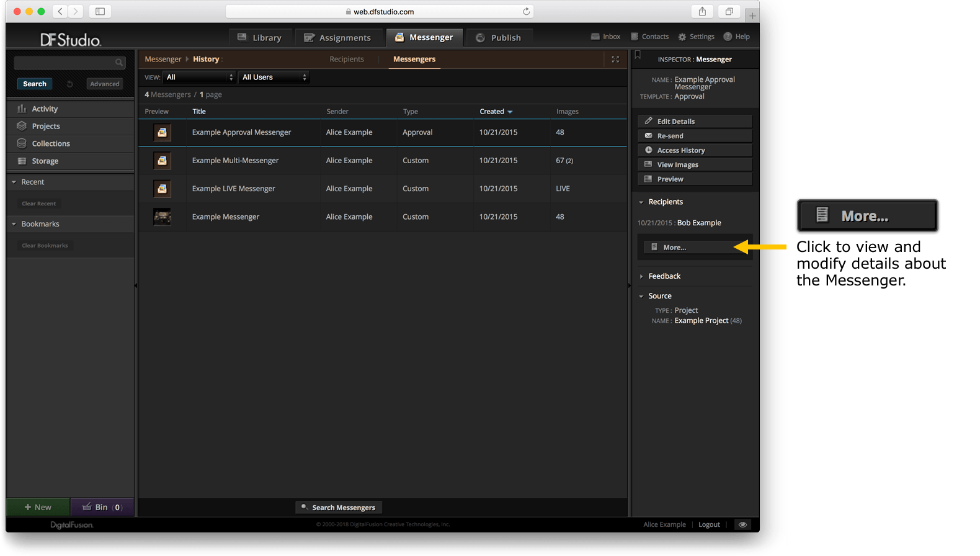Viewport: 980px width, 556px height.
Task: Open Contacts
Action: click(x=650, y=37)
